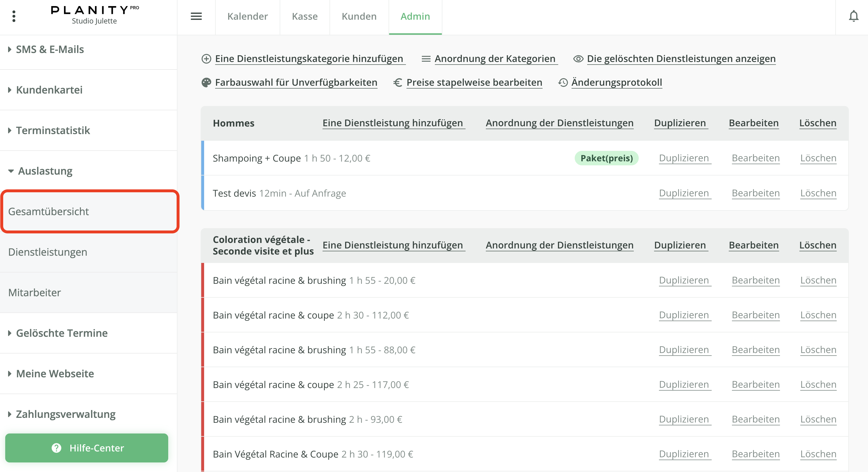This screenshot has height=472, width=868.
Task: Click the list icon for Anordnung der Kategorien
Action: (x=426, y=58)
